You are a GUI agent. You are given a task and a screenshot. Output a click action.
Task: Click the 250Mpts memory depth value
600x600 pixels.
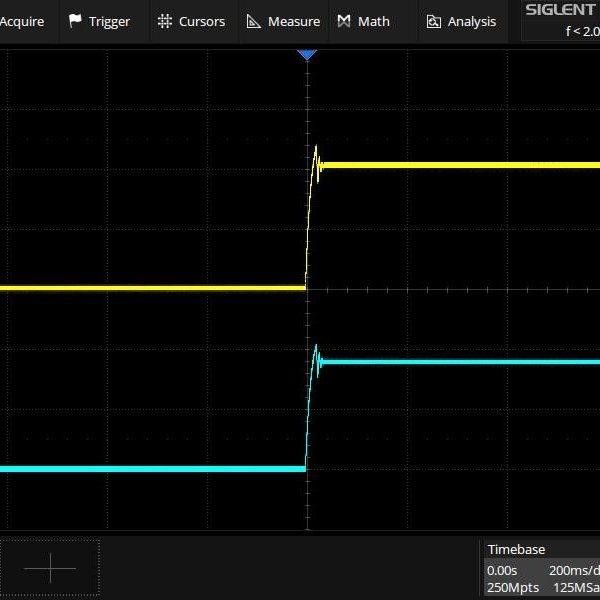513,588
